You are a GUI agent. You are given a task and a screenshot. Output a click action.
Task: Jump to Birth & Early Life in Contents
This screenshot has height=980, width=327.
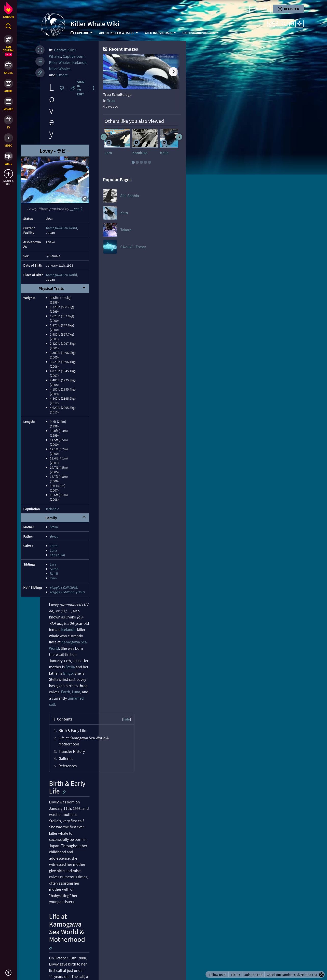(x=72, y=730)
